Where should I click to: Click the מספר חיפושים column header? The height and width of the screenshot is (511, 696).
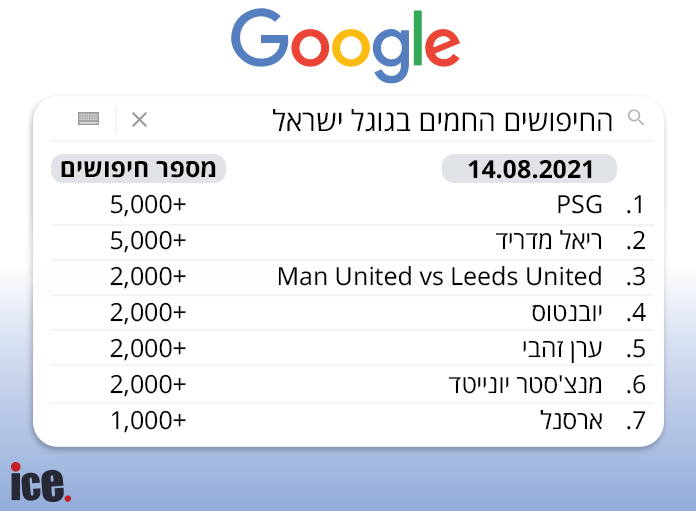tap(138, 169)
